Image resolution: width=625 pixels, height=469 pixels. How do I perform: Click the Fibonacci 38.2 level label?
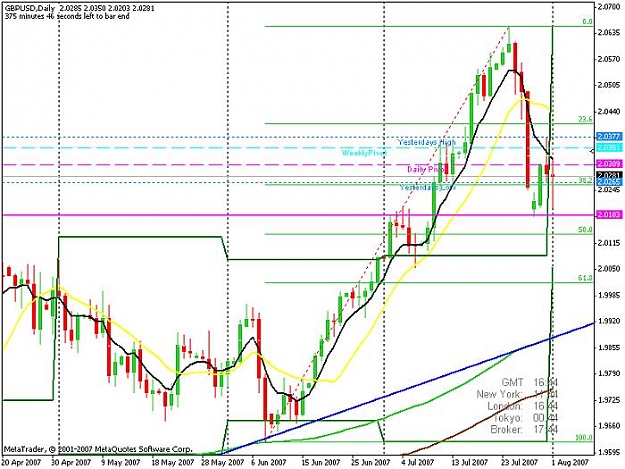click(x=586, y=181)
